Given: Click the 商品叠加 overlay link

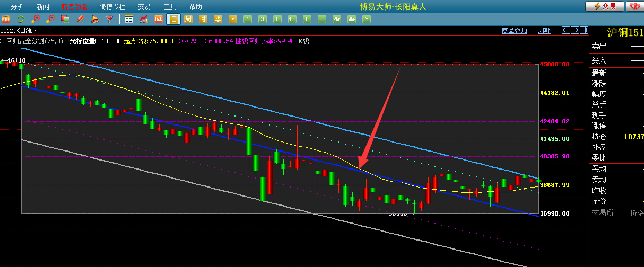Looking at the screenshot, I should coord(515,31).
